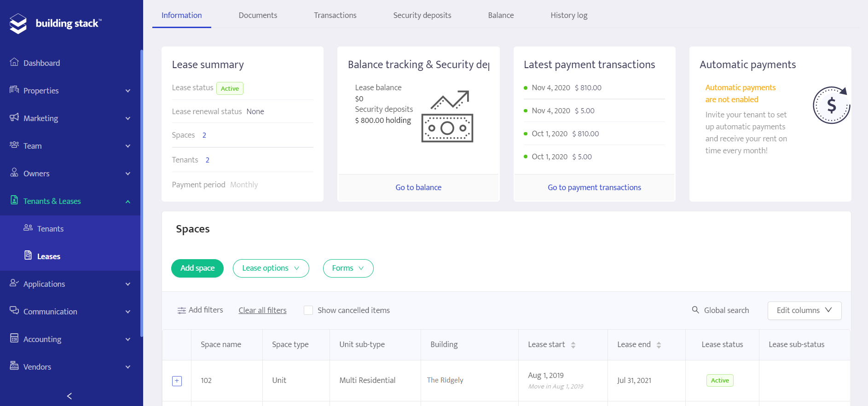Open the Forms dropdown
Image resolution: width=868 pixels, height=406 pixels.
tap(348, 268)
